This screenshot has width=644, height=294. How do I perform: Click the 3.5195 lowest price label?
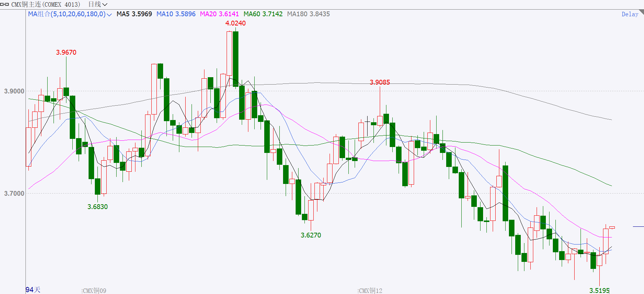(x=599, y=291)
